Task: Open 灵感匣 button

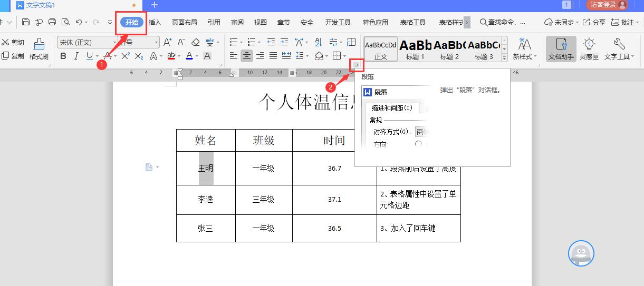Action: tap(589, 48)
